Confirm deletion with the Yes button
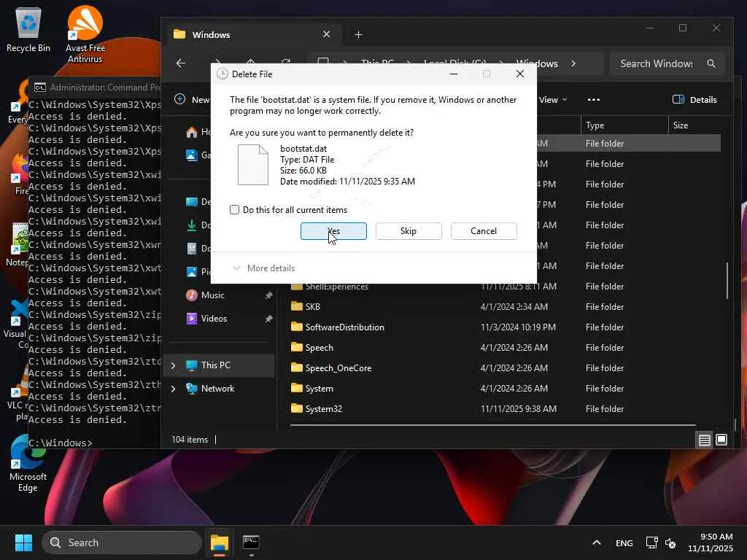 333,231
